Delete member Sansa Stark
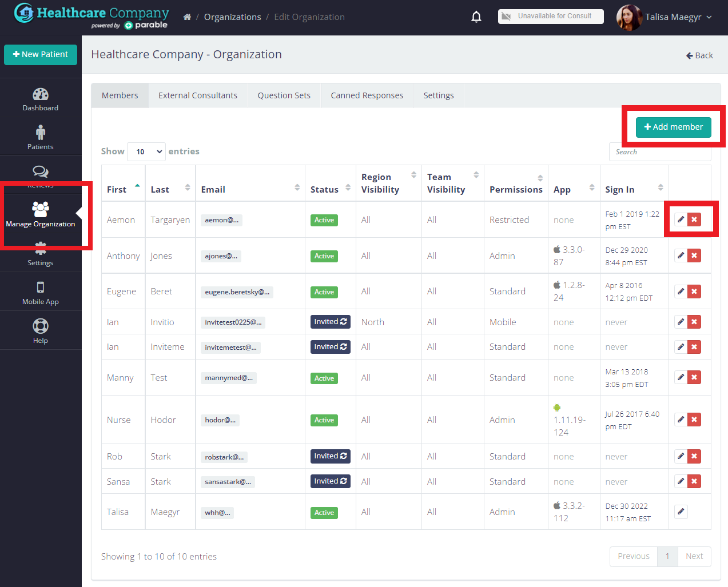 point(694,481)
